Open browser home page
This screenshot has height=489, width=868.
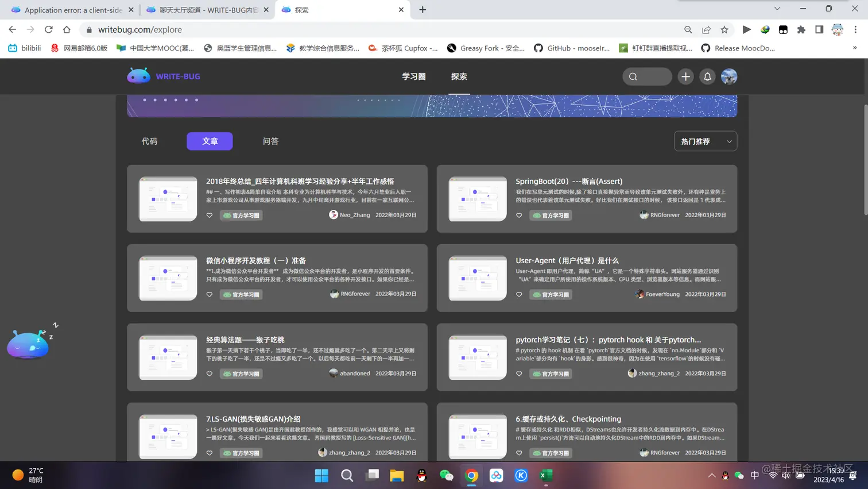(67, 29)
